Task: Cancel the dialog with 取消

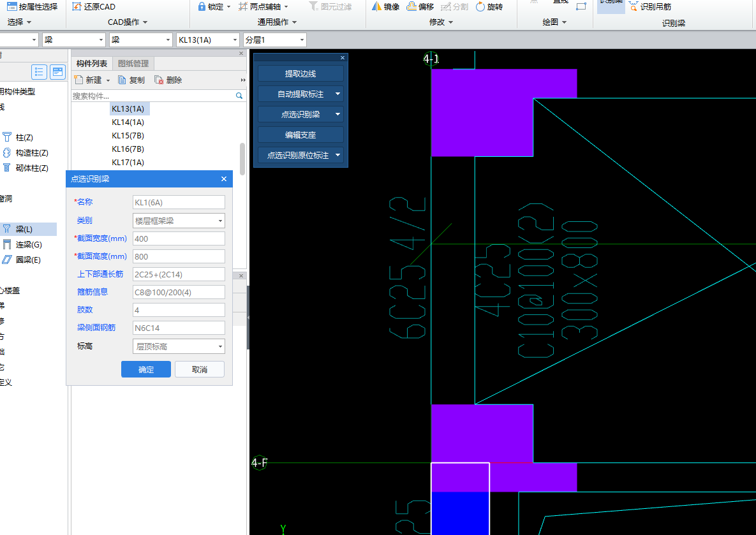Action: click(200, 369)
